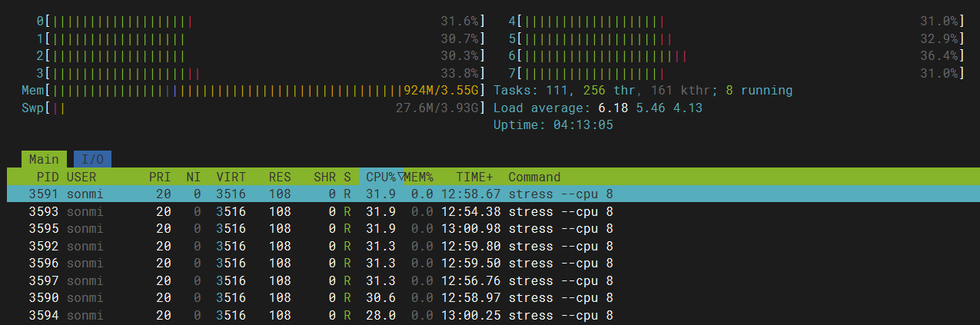Click the VIRT column header
The image size is (980, 325).
pos(231,177)
